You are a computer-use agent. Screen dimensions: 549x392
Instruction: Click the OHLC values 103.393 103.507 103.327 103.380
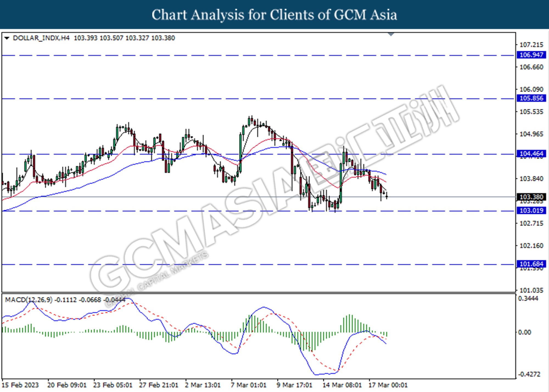(124, 38)
